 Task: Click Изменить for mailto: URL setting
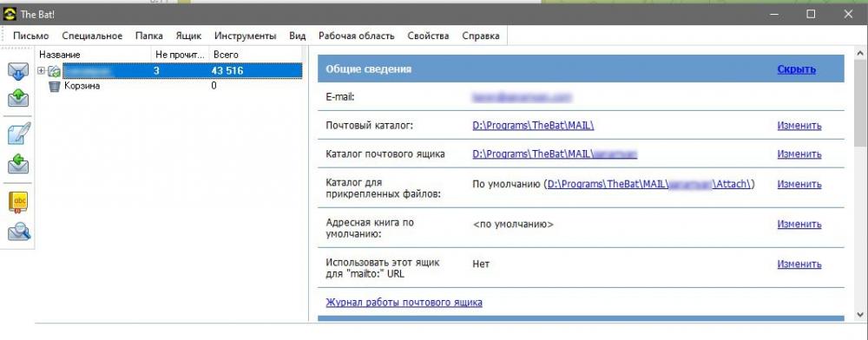coord(799,264)
